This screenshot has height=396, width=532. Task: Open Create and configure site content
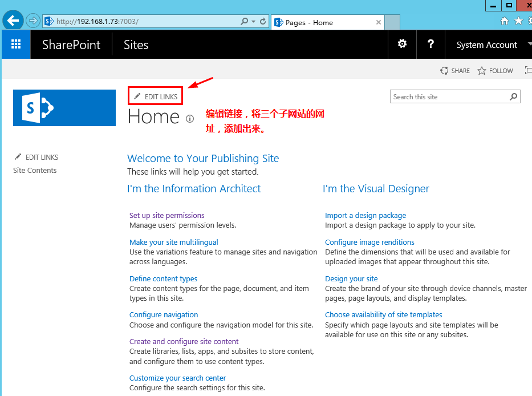coord(184,342)
